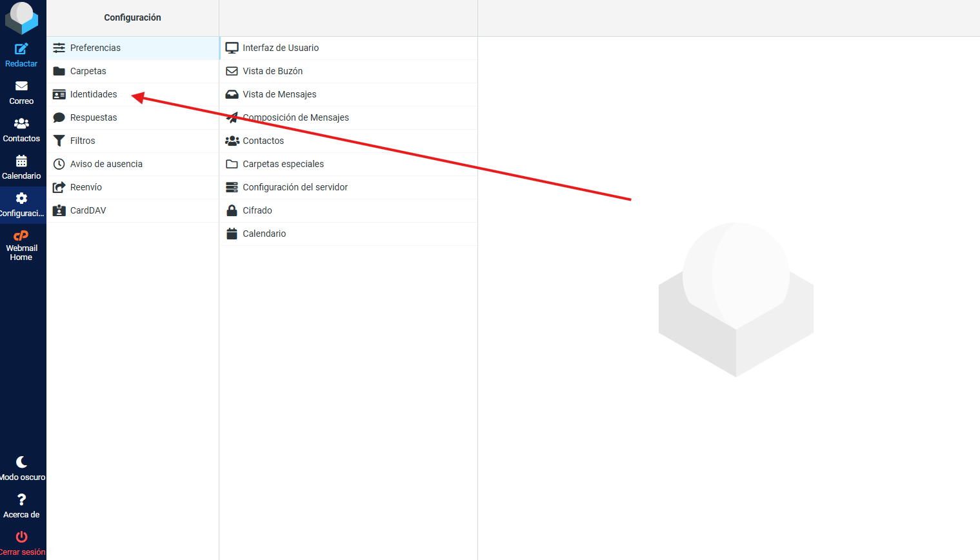Open Composición de Mensajes preferences
Image resolution: width=980 pixels, height=560 pixels.
pyautogui.click(x=295, y=117)
